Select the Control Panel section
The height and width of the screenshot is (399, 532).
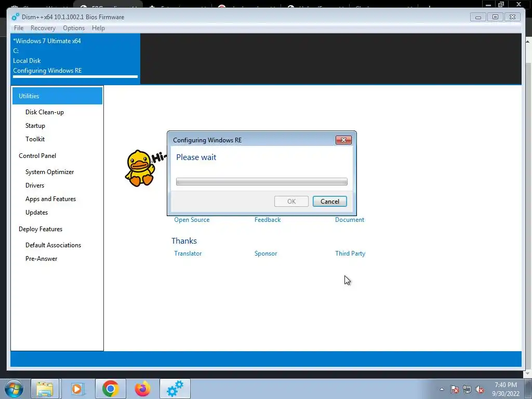pyautogui.click(x=37, y=156)
